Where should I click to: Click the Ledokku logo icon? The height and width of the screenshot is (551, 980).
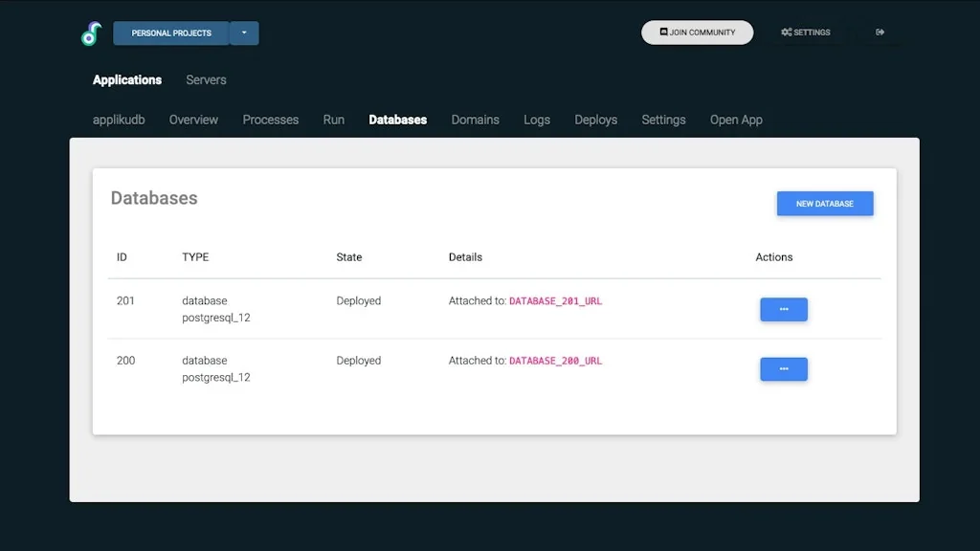tap(91, 33)
